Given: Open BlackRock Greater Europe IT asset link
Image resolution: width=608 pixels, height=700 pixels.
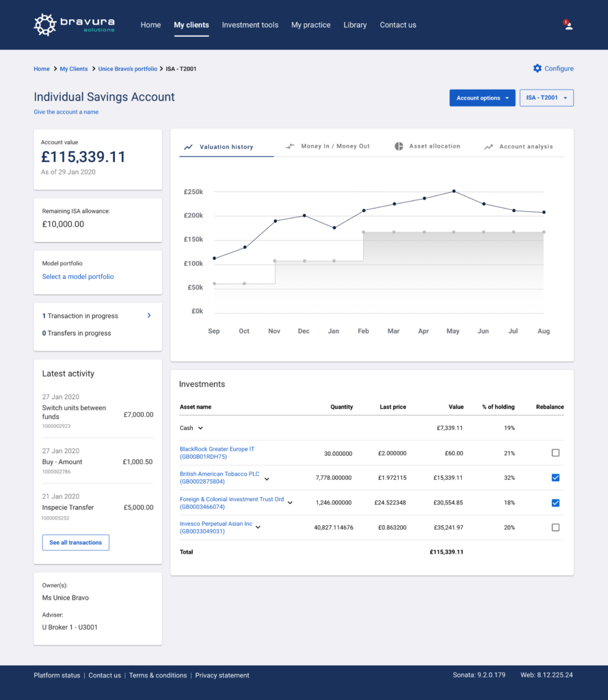Looking at the screenshot, I should [217, 453].
